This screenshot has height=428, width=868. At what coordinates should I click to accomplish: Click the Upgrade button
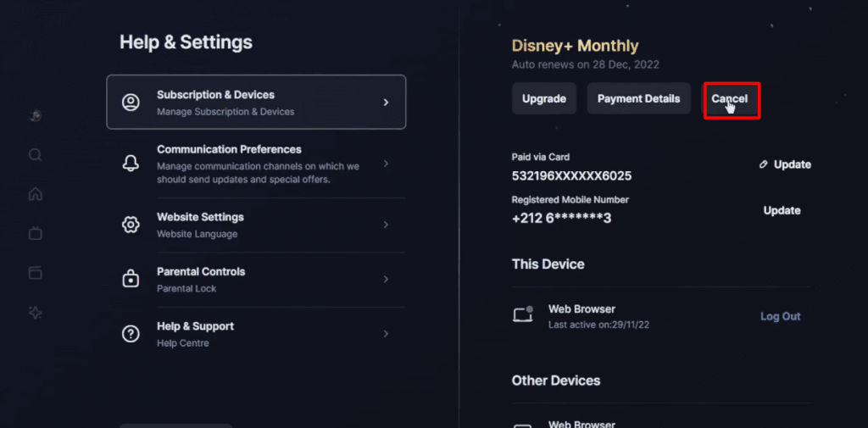[544, 98]
